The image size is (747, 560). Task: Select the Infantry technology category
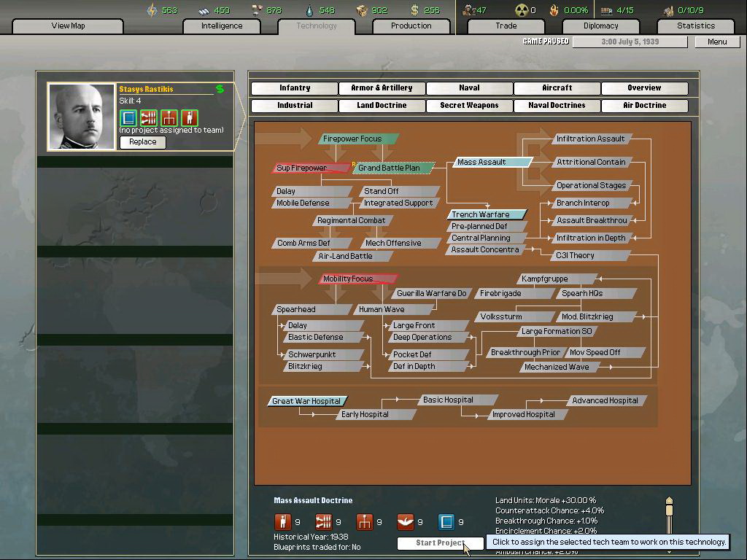pos(295,88)
